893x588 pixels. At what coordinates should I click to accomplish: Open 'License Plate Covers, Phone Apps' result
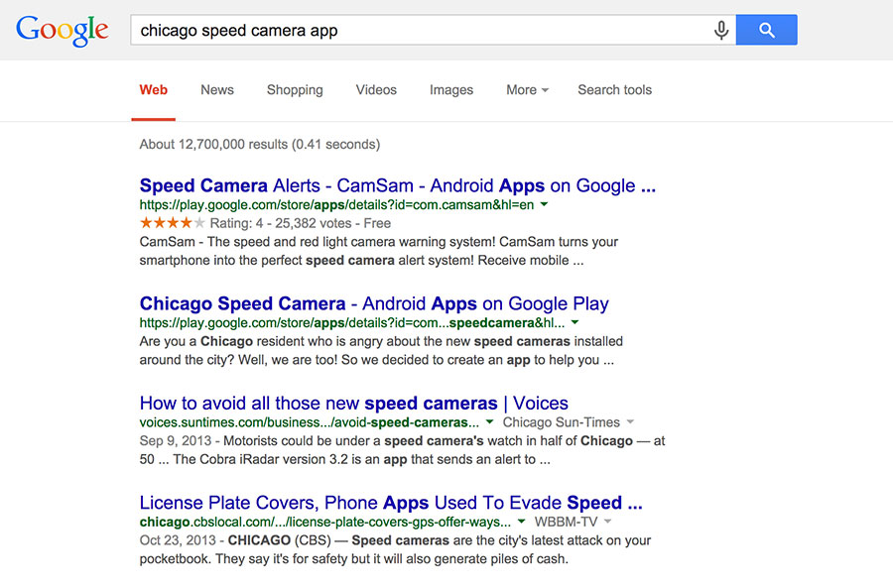391,503
